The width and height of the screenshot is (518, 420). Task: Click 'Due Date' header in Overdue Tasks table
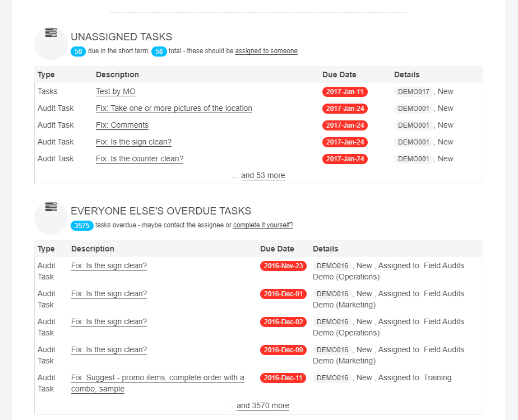[x=277, y=249]
